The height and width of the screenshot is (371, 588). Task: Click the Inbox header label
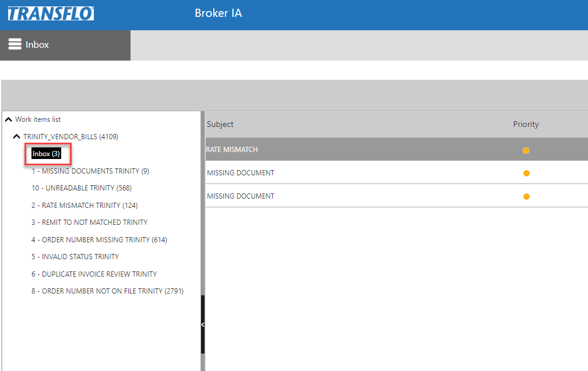[37, 45]
